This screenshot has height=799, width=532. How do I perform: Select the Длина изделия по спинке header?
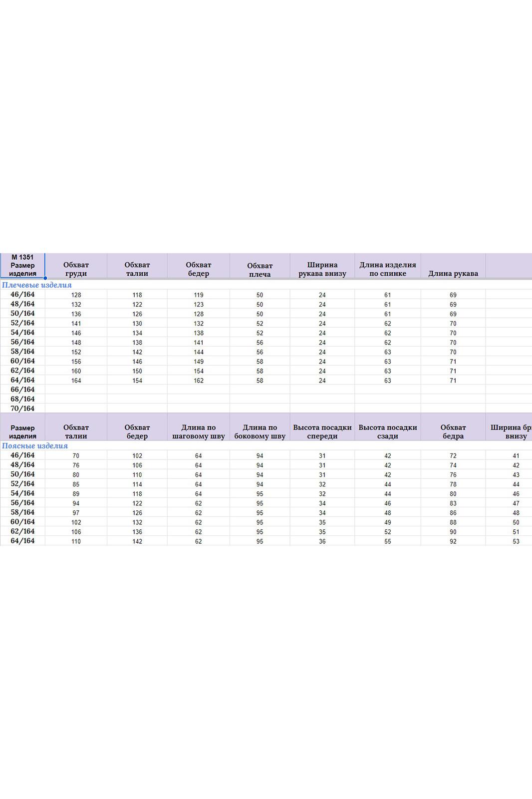coord(388,269)
